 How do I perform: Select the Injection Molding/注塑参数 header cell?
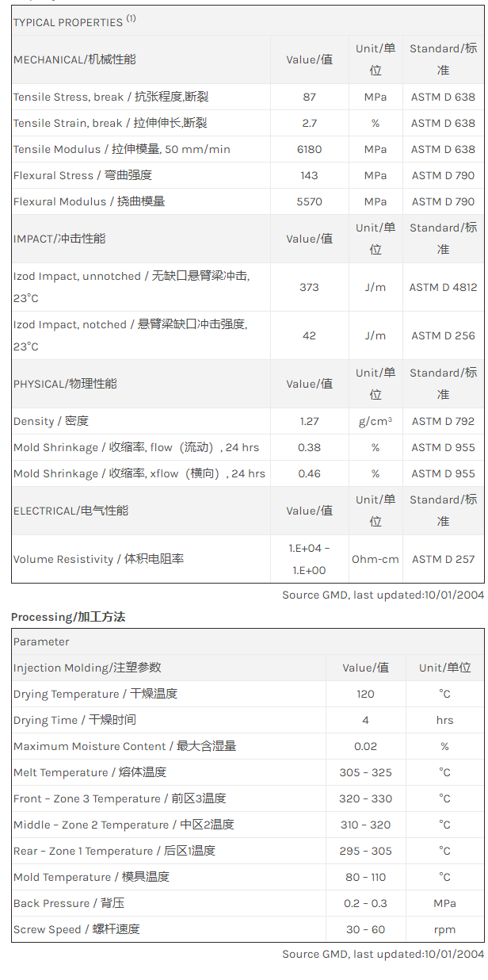pyautogui.click(x=87, y=668)
